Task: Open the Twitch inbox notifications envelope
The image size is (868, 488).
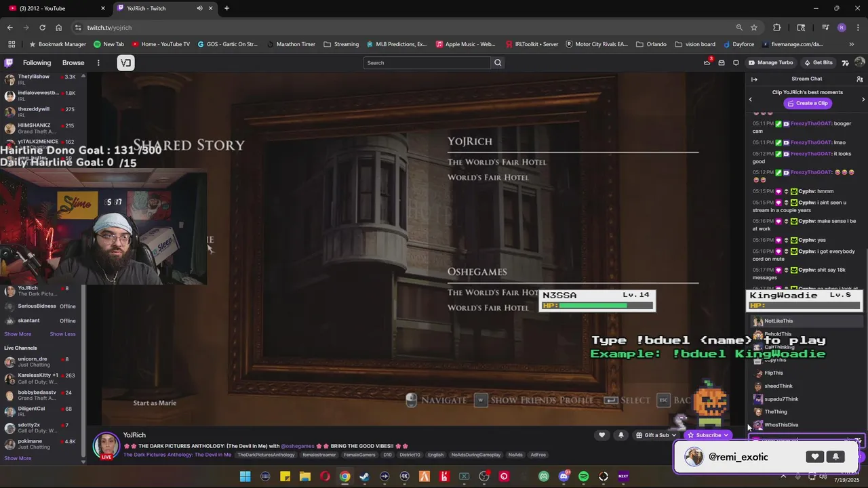Action: point(722,62)
